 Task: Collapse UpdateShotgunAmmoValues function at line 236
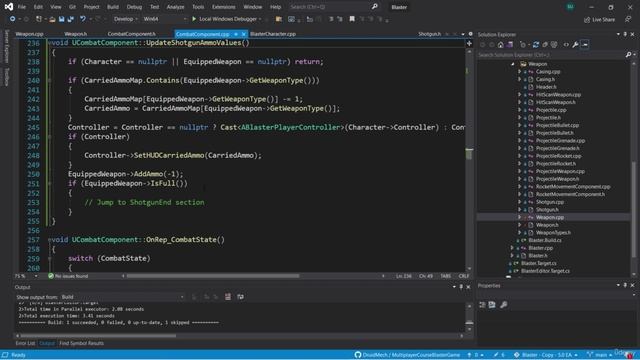(x=49, y=43)
